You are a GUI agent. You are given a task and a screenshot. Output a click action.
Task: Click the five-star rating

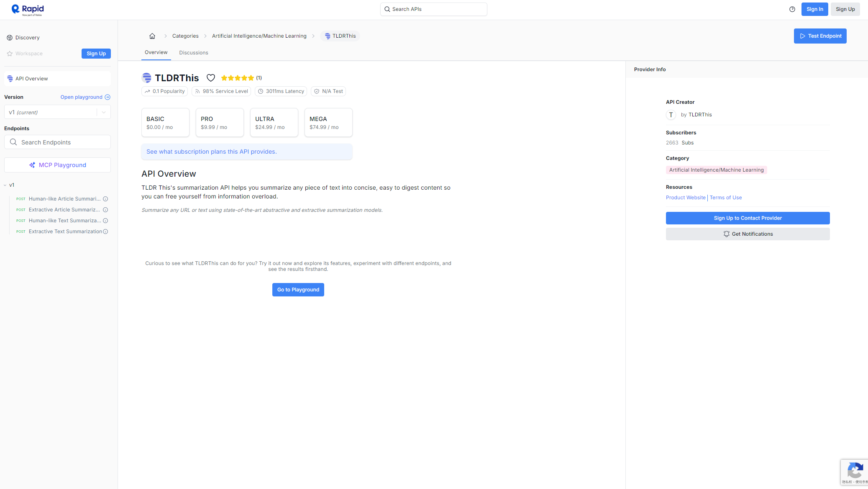pos(237,78)
